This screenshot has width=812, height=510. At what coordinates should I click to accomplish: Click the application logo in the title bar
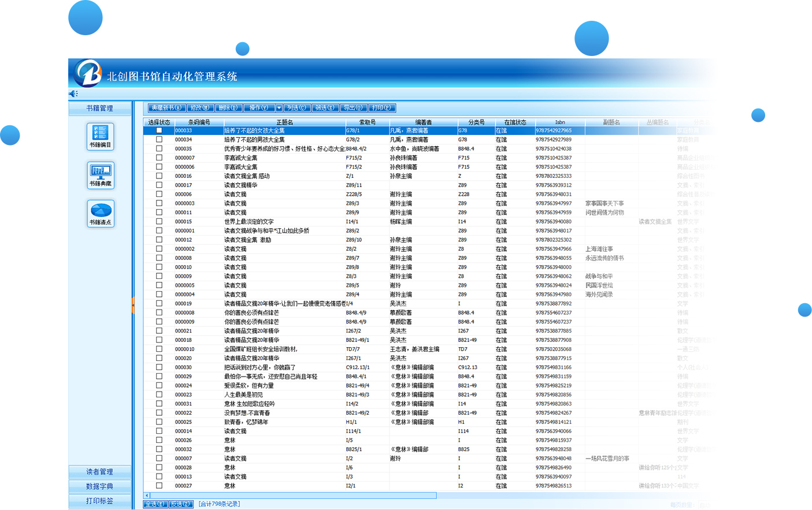tap(88, 74)
